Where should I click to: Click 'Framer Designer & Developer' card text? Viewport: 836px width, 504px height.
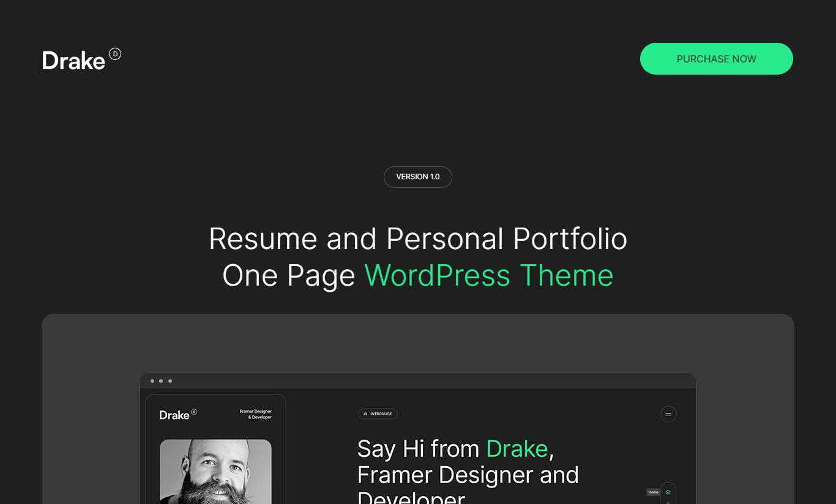(255, 414)
